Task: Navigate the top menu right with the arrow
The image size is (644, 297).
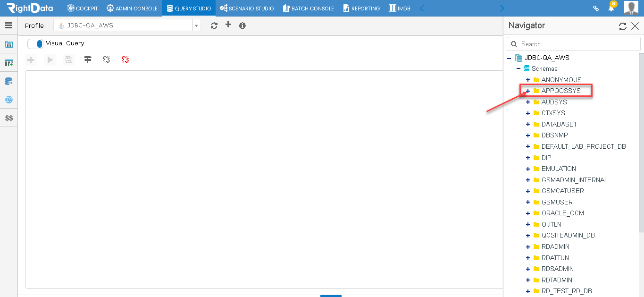Action: coord(502,8)
